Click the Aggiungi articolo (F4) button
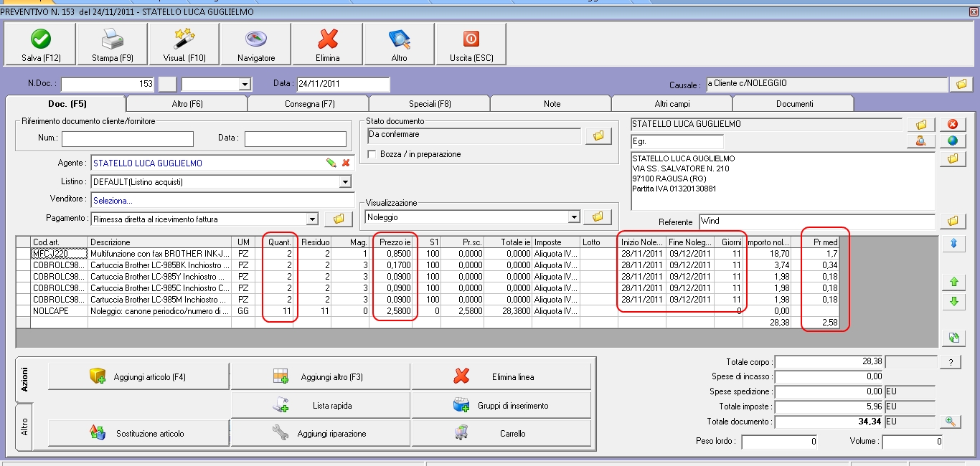 coord(138,377)
